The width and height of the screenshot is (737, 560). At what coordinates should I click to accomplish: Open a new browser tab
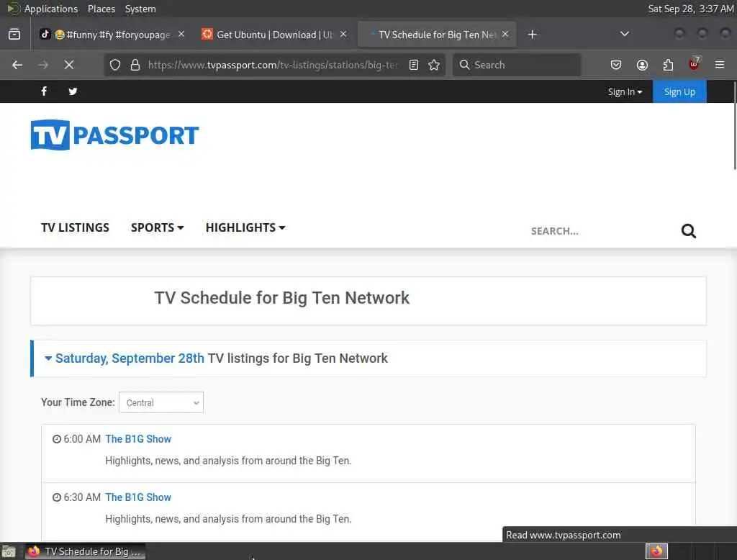tap(532, 35)
